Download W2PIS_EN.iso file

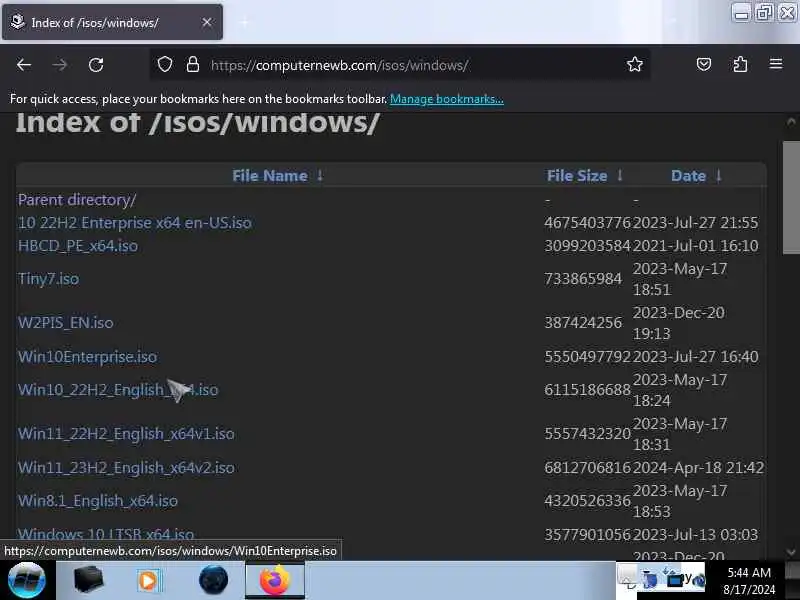[66, 323]
